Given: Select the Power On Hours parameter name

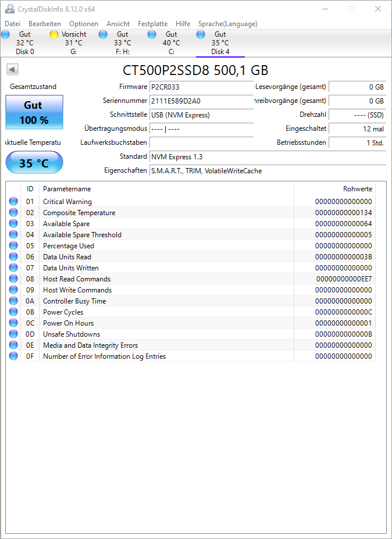Looking at the screenshot, I should (x=69, y=323).
